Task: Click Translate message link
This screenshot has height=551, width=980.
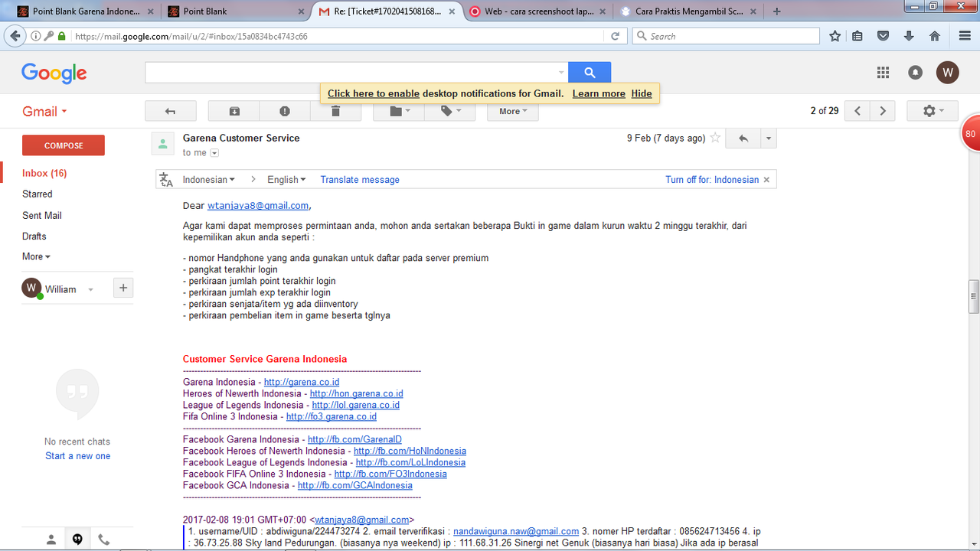Action: pos(360,180)
